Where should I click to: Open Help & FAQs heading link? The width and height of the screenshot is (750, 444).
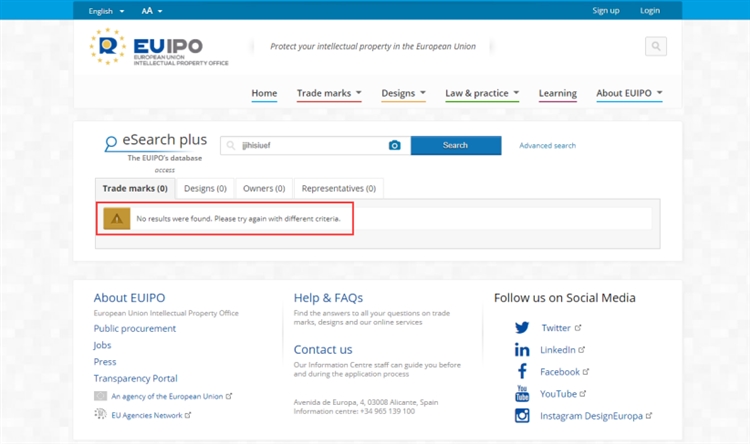tap(328, 298)
